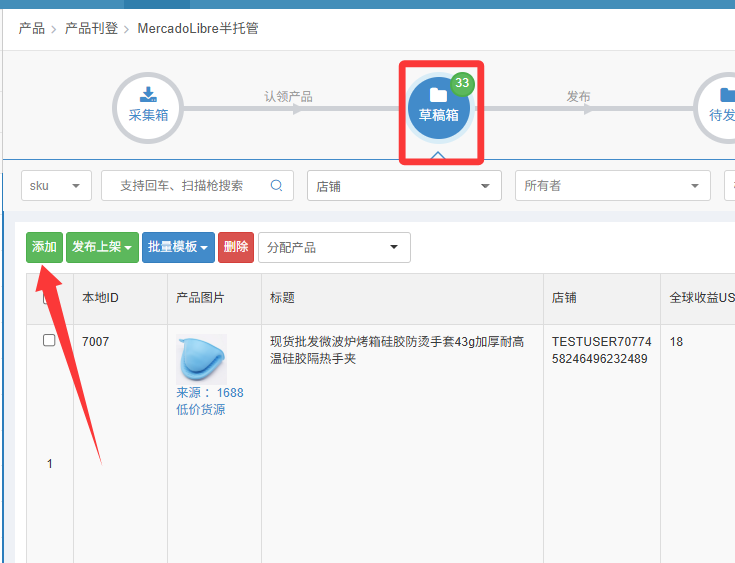Open the 店铺 store filter dropdown
Screen dimensions: 735x563
pos(404,185)
